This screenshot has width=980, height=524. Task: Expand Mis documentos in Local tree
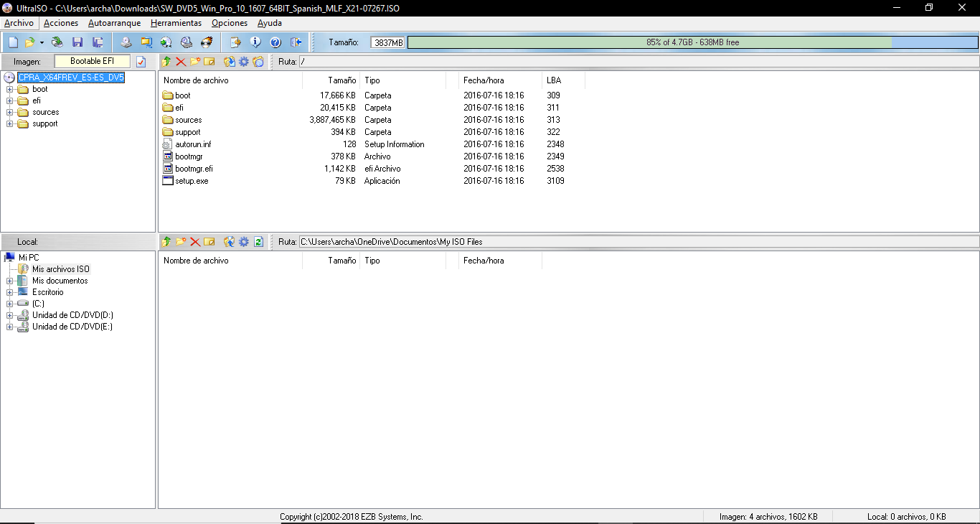point(10,281)
